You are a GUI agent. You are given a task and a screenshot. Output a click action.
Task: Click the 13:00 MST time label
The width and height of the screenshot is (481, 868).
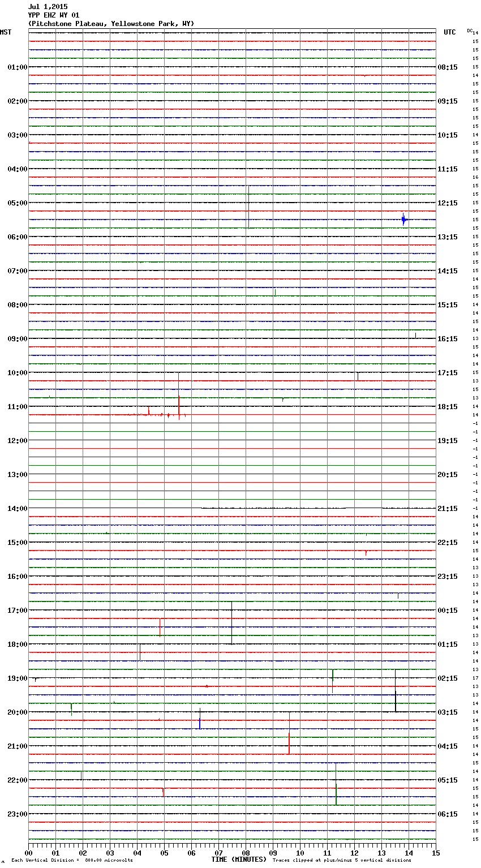click(x=18, y=475)
